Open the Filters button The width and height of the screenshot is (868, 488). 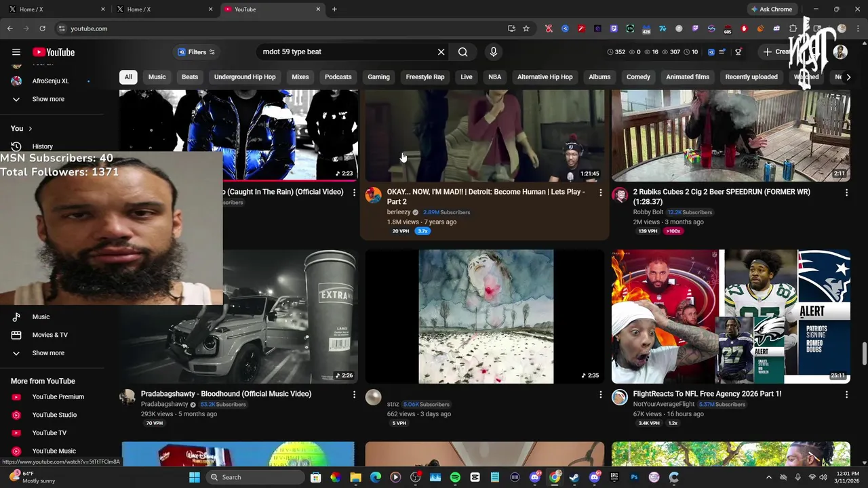click(196, 52)
